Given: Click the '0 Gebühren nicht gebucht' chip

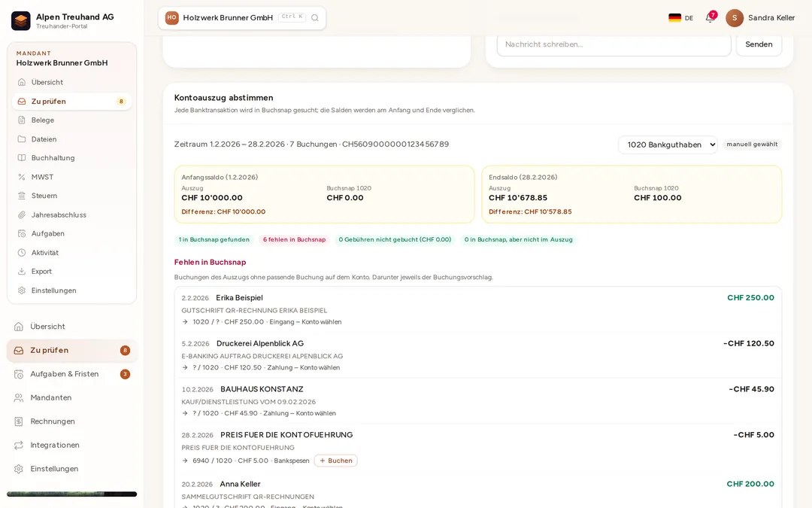Looking at the screenshot, I should [x=395, y=239].
